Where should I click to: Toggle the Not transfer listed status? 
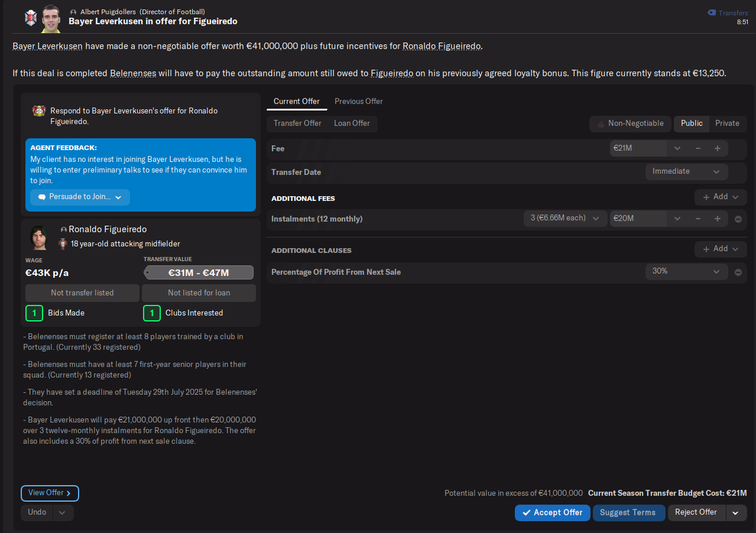coord(82,293)
